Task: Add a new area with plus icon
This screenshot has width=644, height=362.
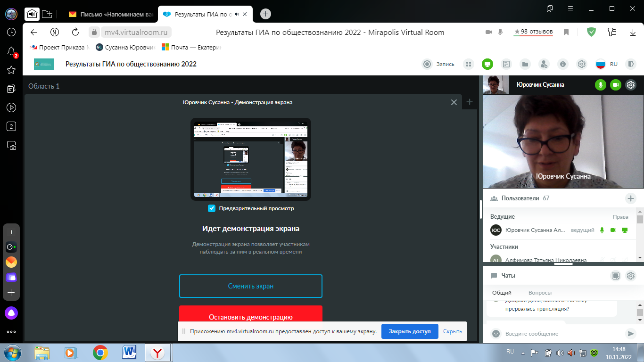Action: [x=469, y=102]
